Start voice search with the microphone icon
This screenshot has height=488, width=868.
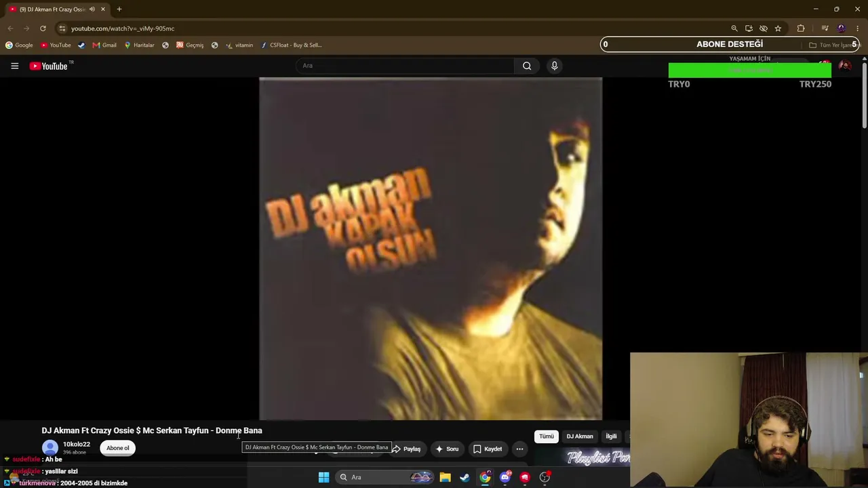click(x=554, y=66)
